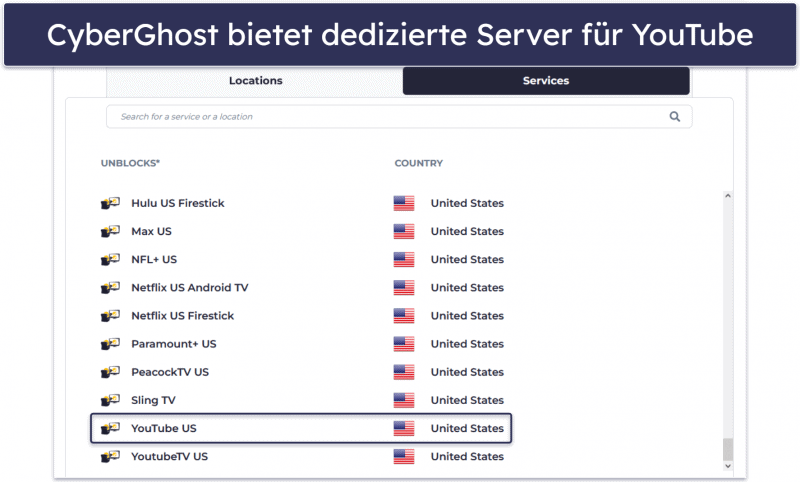Select the Max US streaming icon
This screenshot has width=800, height=482.
click(x=110, y=231)
